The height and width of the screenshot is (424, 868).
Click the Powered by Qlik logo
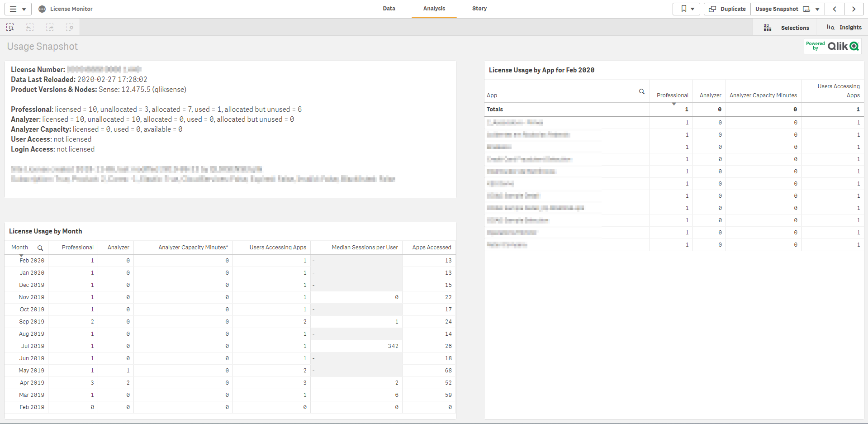(832, 46)
